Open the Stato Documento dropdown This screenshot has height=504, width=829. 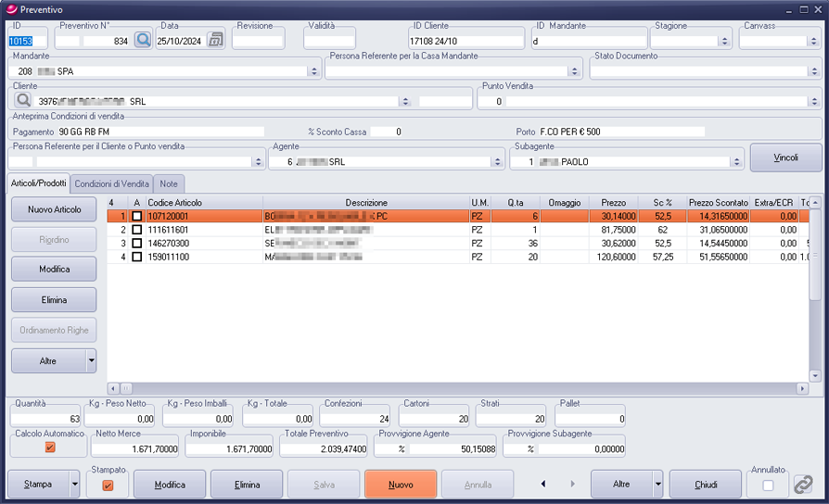(813, 71)
